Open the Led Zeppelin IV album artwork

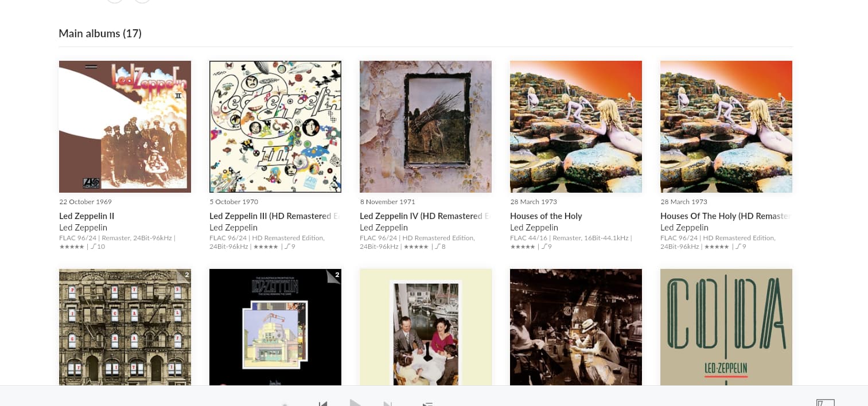tap(426, 127)
